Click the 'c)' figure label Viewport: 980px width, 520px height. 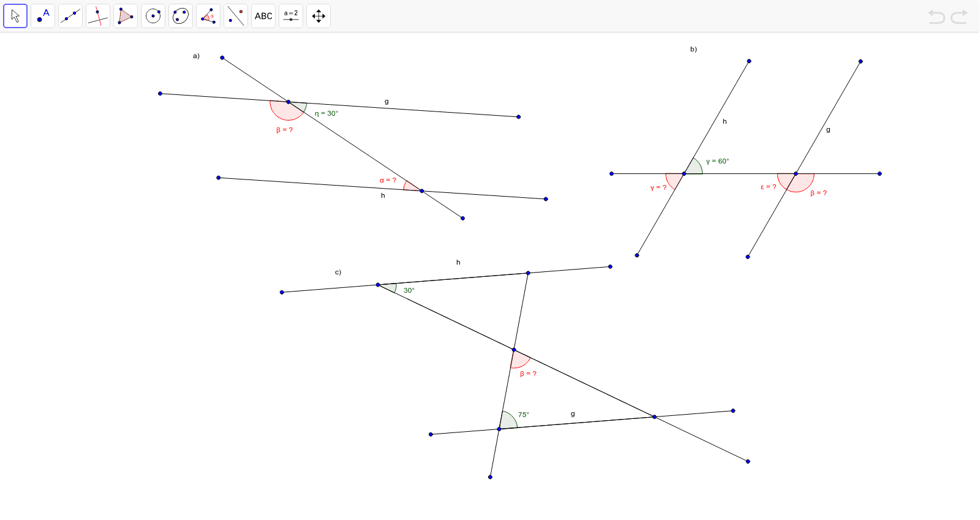tap(338, 272)
